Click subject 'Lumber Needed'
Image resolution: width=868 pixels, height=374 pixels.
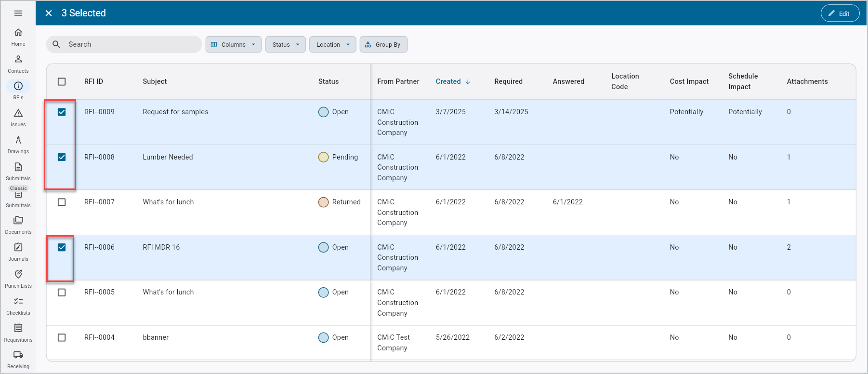168,157
